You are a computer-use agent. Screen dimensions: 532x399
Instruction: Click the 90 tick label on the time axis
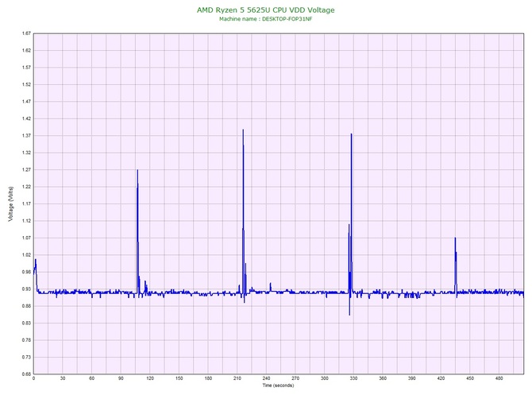pos(121,378)
